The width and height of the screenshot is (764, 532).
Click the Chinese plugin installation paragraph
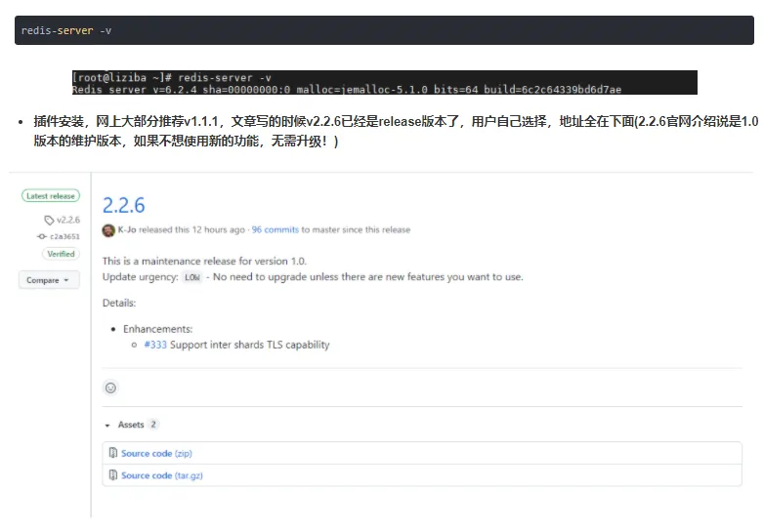coord(396,131)
